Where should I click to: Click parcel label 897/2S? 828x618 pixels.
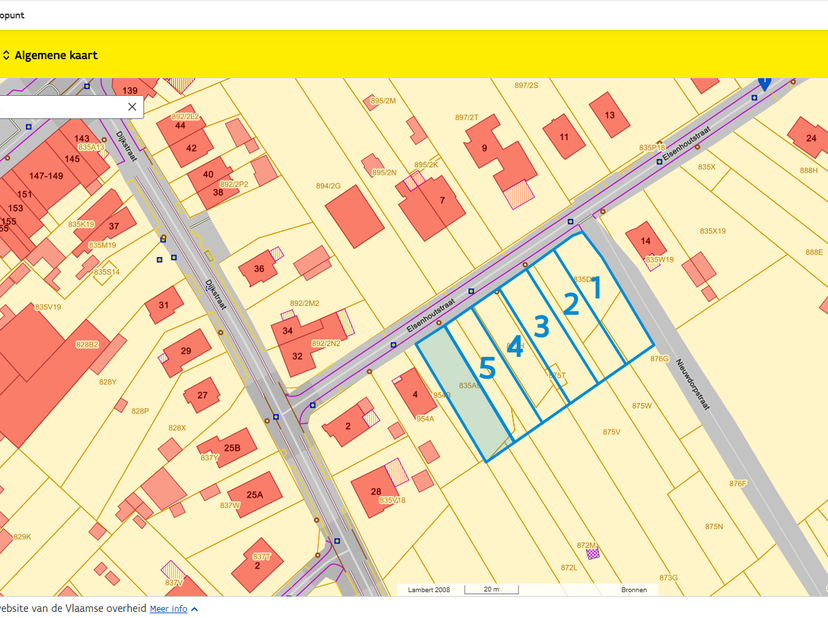526,85
